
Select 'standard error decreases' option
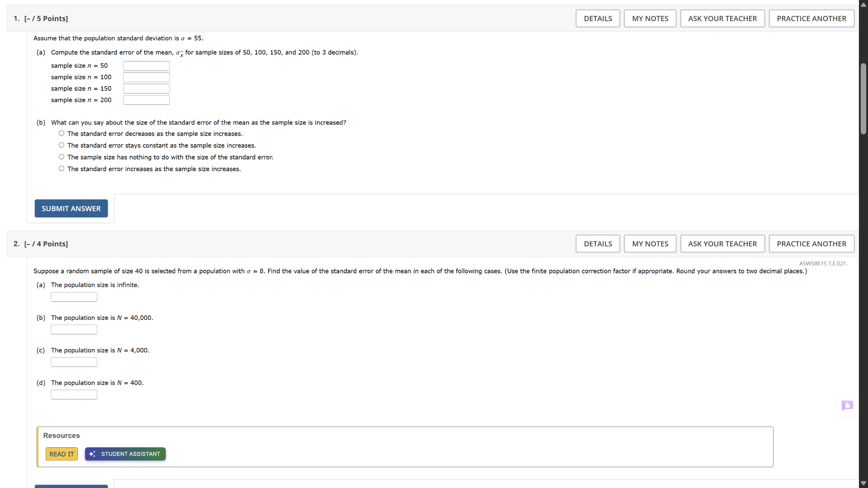coord(61,134)
